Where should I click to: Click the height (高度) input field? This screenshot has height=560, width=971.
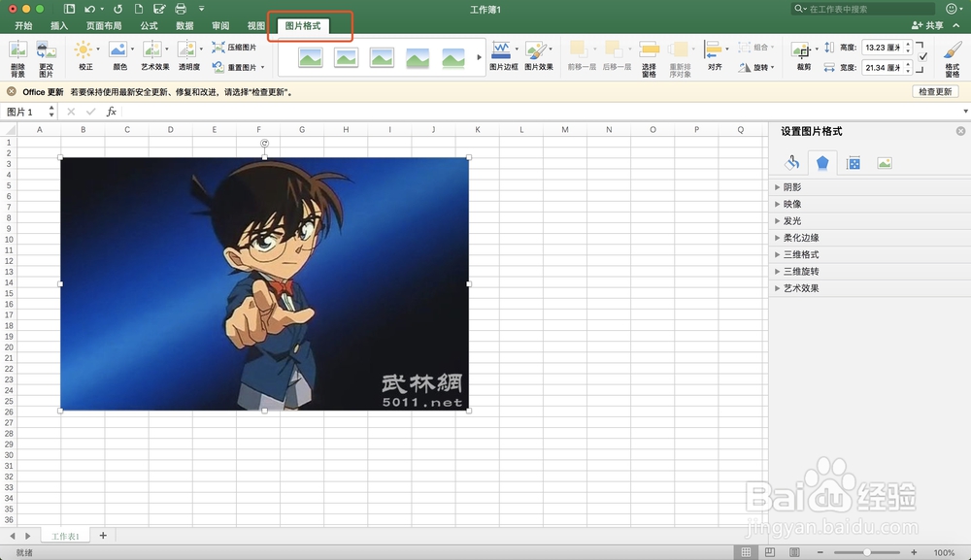pos(883,47)
